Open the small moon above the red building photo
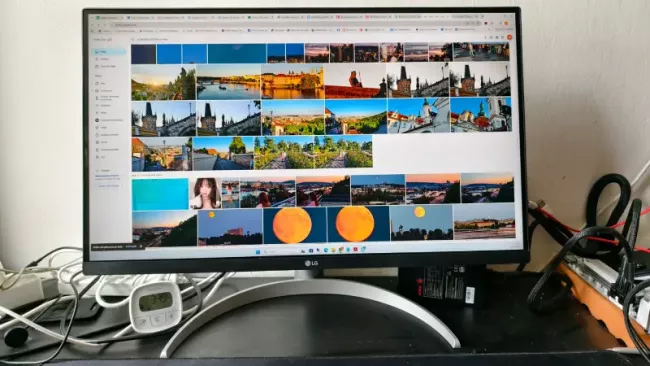This screenshot has width=650, height=366. click(230, 227)
